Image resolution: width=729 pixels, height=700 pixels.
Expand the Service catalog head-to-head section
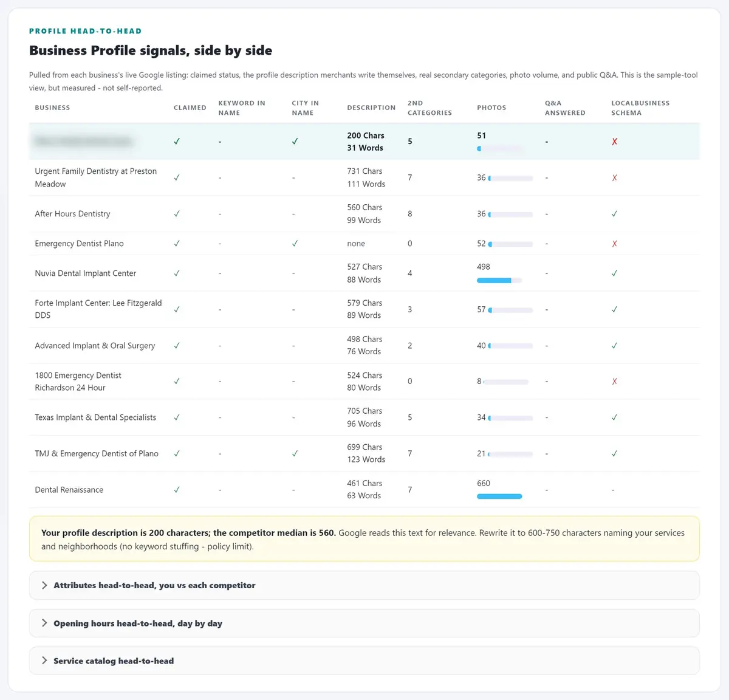point(364,661)
